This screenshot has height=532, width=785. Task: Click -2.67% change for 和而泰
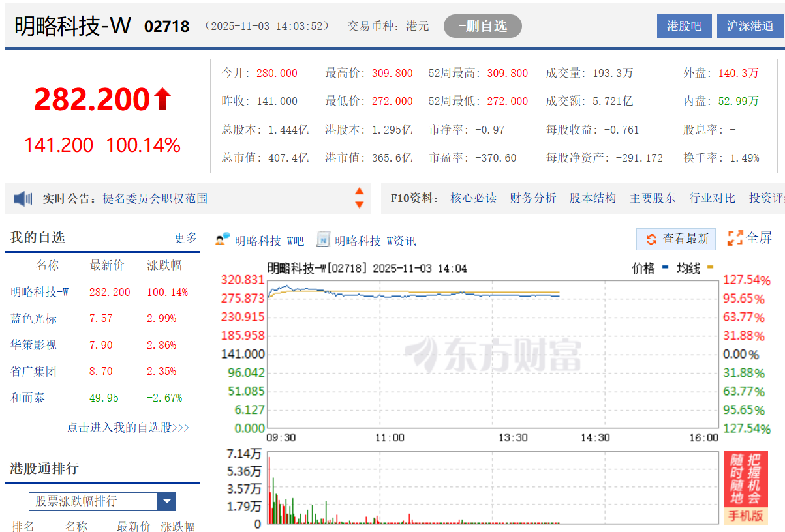click(x=164, y=398)
